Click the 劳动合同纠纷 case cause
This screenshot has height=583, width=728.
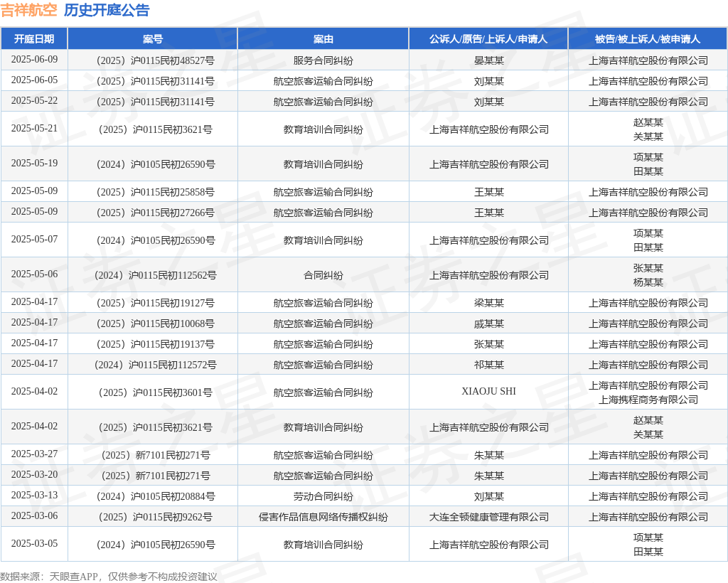click(323, 496)
